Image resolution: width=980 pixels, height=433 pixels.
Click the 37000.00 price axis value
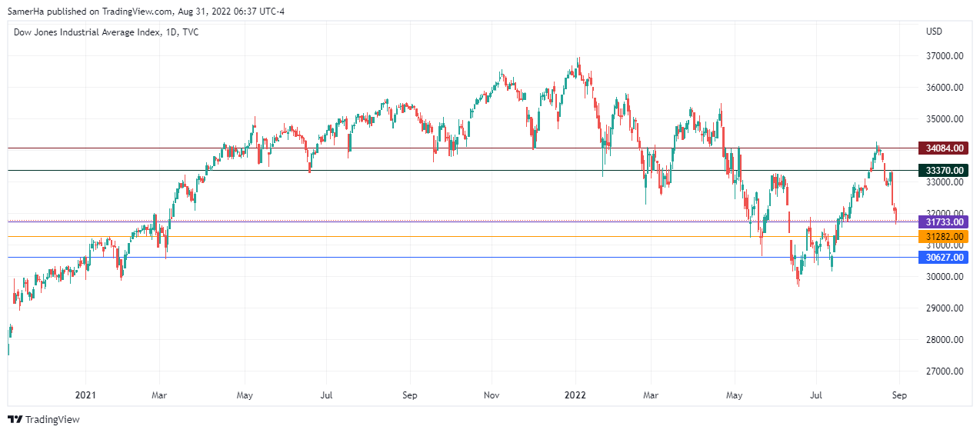point(945,56)
